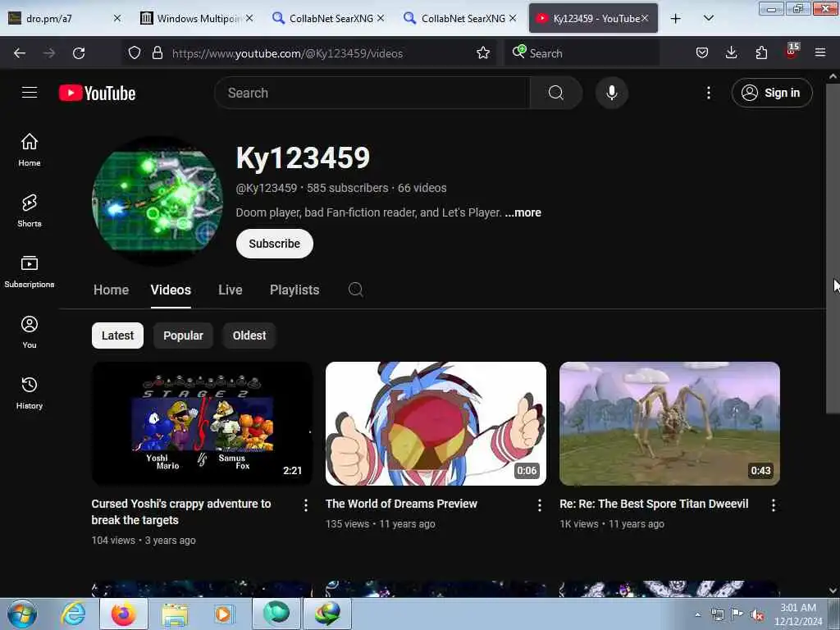Screen dimensions: 840x630
Task: Open the YouTube guide hamburger menu
Action: pos(30,93)
